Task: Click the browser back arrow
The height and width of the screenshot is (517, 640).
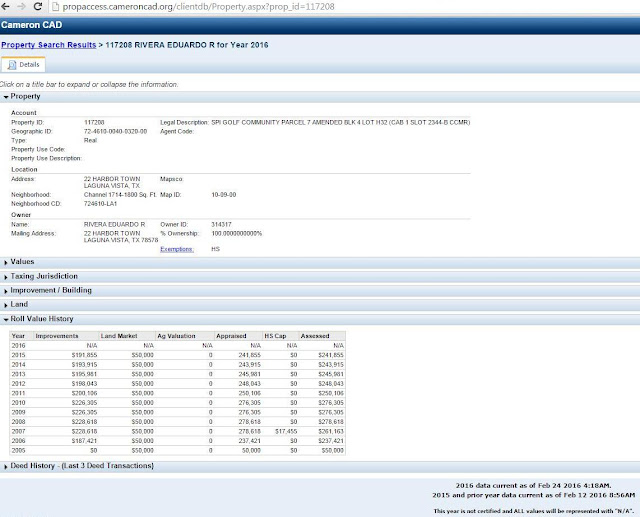Action: [x=5, y=7]
